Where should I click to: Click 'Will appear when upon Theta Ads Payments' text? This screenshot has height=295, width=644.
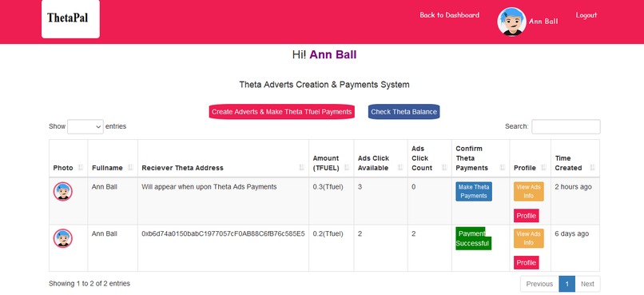pyautogui.click(x=209, y=187)
